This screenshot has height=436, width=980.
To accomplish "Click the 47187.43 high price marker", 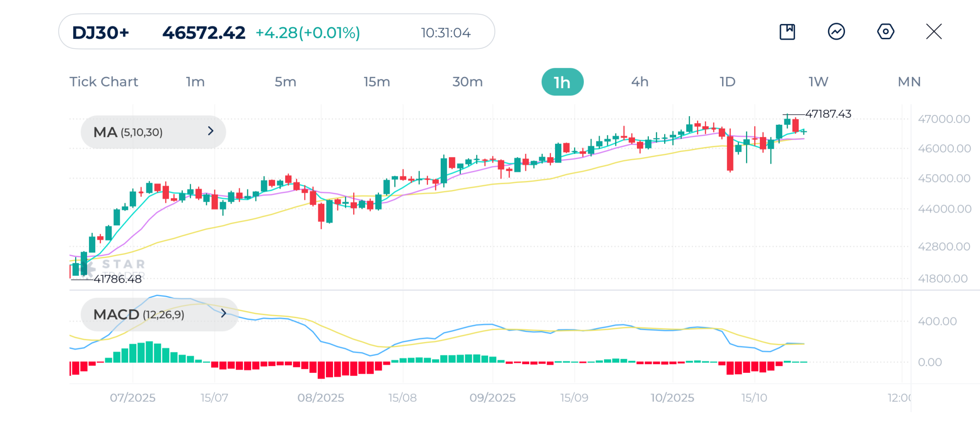I will [828, 114].
